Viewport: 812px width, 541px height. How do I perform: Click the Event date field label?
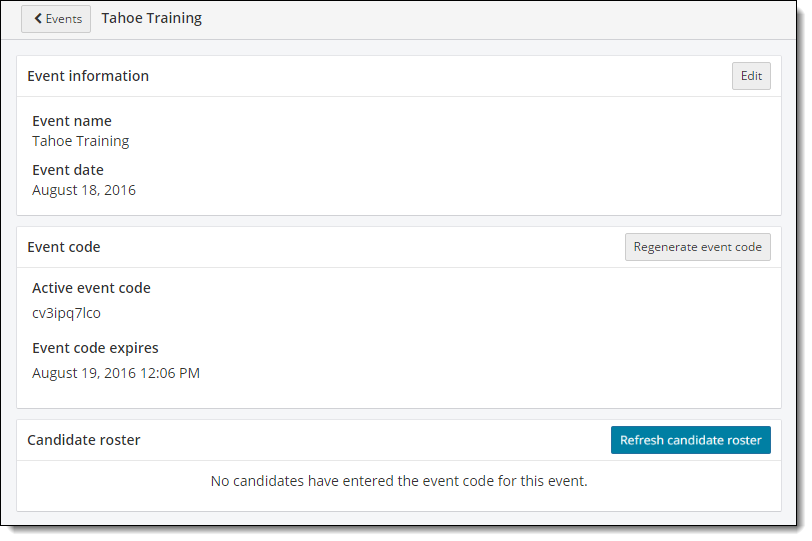tap(68, 170)
